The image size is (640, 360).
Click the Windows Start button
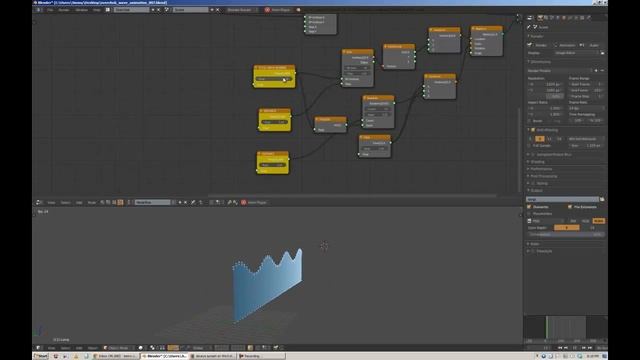tap(41, 356)
